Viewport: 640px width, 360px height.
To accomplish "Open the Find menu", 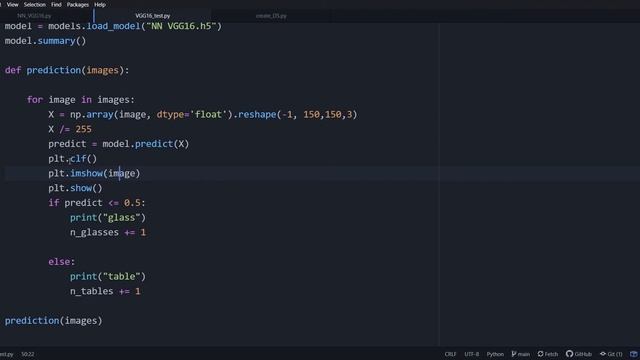I will click(x=56, y=4).
